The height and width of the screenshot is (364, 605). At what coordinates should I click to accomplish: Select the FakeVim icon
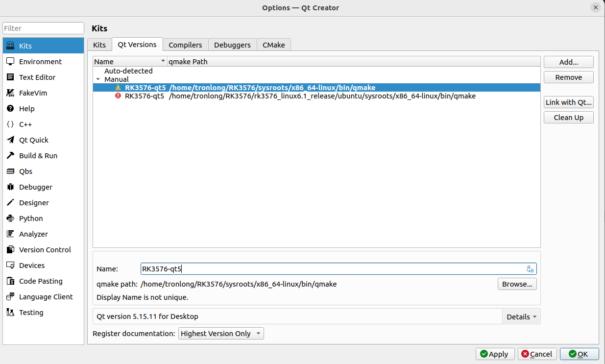point(10,93)
